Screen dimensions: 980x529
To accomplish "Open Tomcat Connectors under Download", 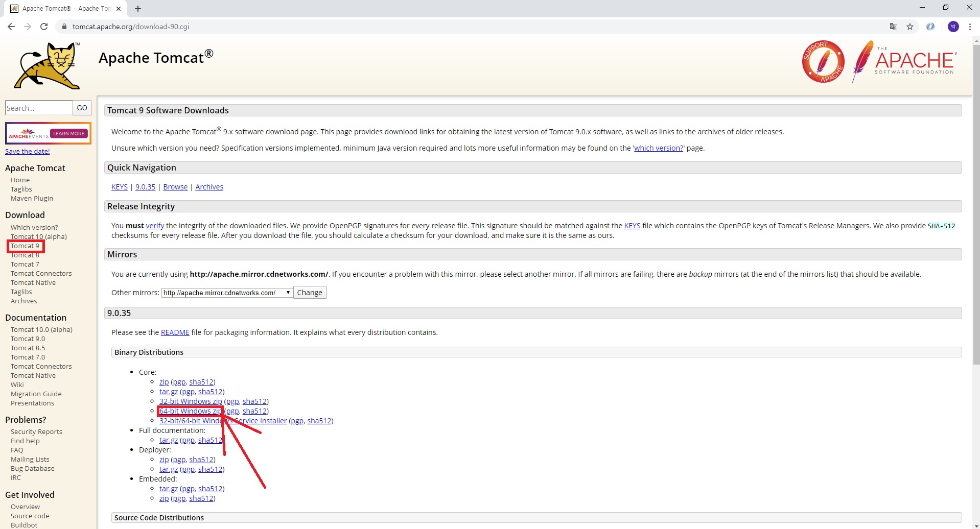I will (41, 274).
